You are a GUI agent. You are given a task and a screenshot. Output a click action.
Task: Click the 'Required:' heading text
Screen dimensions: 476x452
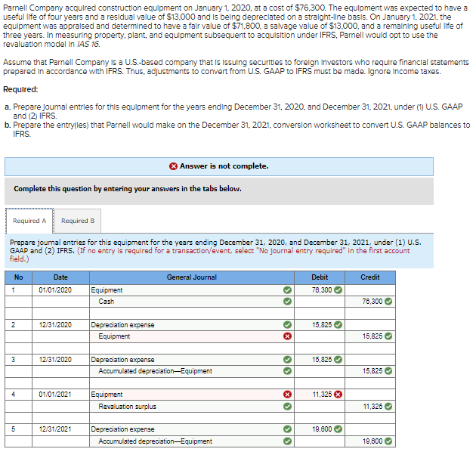(x=20, y=90)
